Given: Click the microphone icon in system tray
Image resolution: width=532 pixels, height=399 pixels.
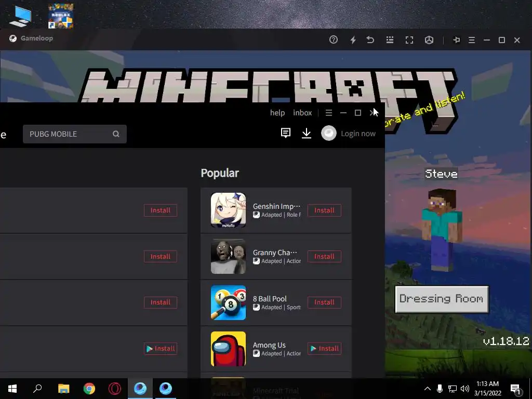Looking at the screenshot, I should pyautogui.click(x=440, y=389).
